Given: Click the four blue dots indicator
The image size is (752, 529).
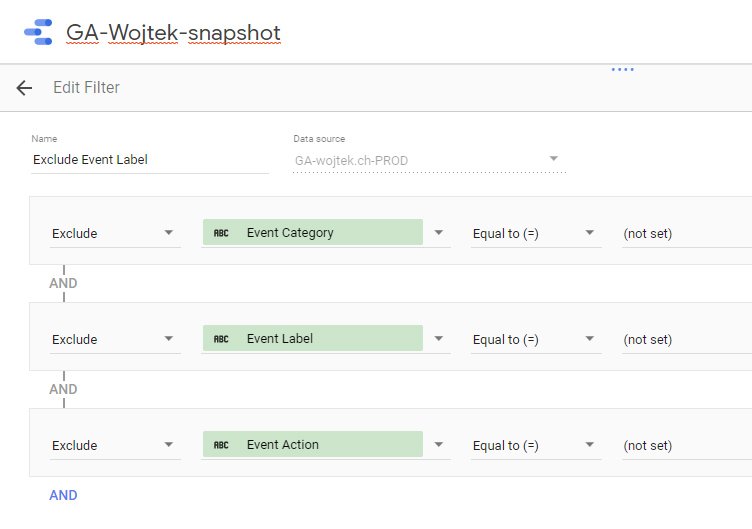Looking at the screenshot, I should pos(623,70).
